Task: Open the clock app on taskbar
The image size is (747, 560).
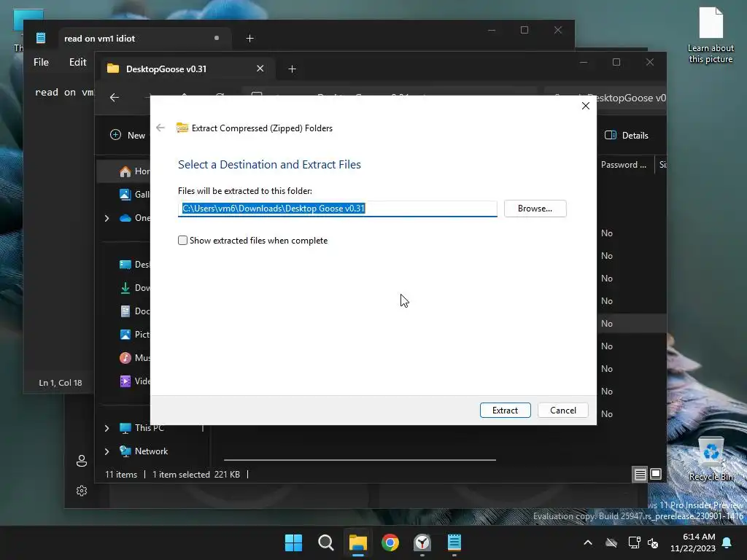Action: [x=422, y=542]
